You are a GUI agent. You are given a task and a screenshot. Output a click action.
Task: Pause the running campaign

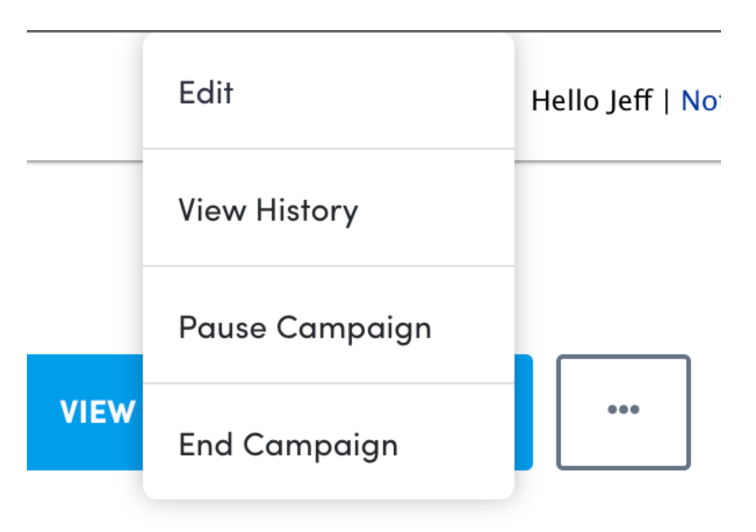(305, 327)
